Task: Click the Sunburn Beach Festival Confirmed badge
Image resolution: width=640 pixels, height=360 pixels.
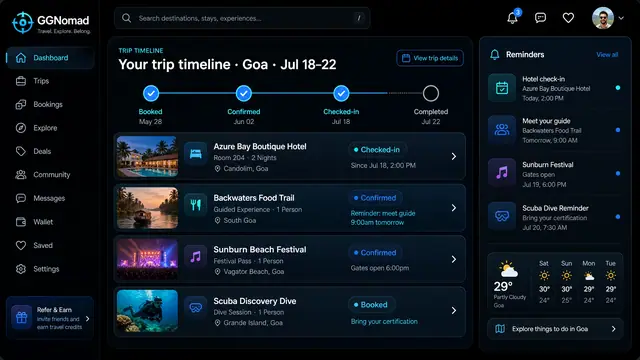Action: point(375,253)
